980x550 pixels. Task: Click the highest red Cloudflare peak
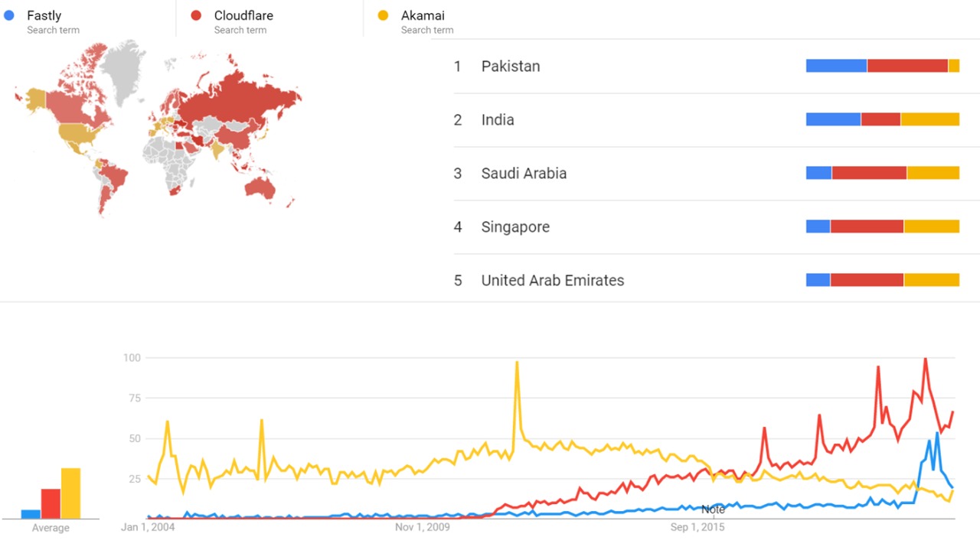click(x=926, y=359)
